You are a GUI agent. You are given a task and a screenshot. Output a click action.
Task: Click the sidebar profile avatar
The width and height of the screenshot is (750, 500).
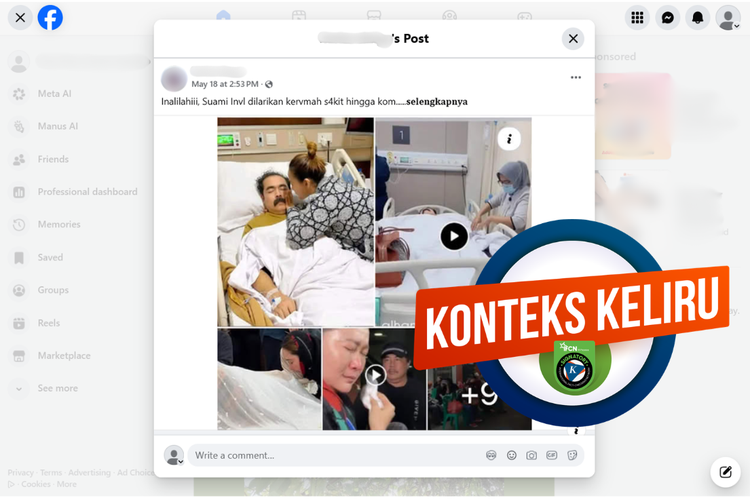click(19, 62)
